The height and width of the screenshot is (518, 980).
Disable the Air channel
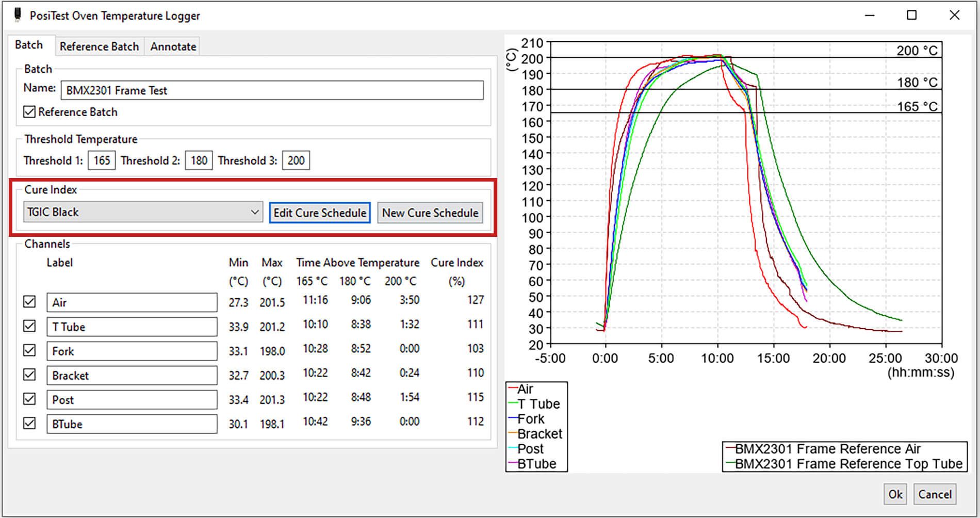[x=29, y=302]
